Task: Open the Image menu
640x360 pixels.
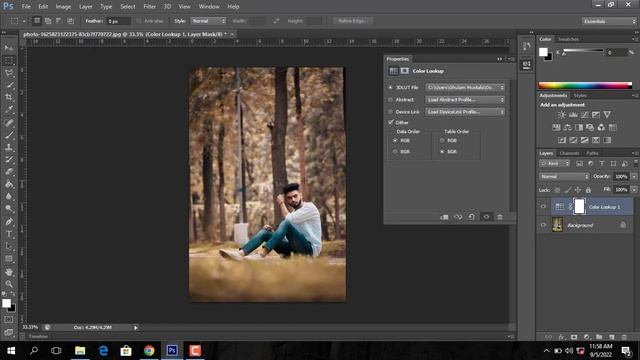Action: (63, 7)
